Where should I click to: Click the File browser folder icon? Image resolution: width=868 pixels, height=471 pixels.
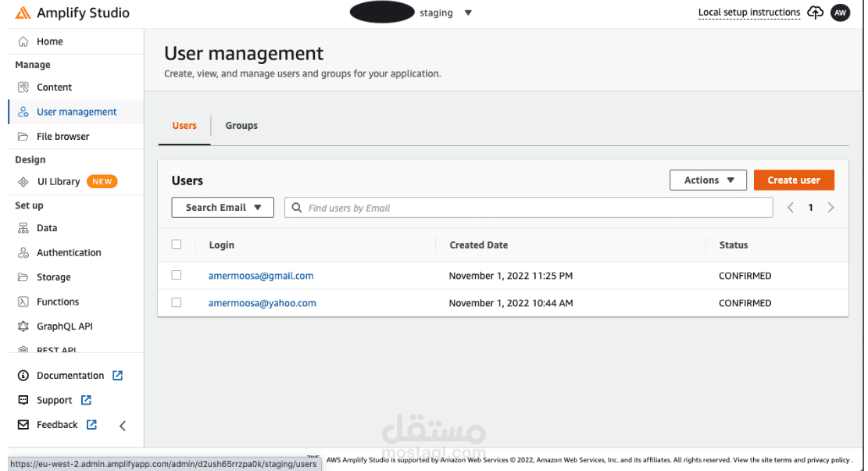[x=23, y=137]
